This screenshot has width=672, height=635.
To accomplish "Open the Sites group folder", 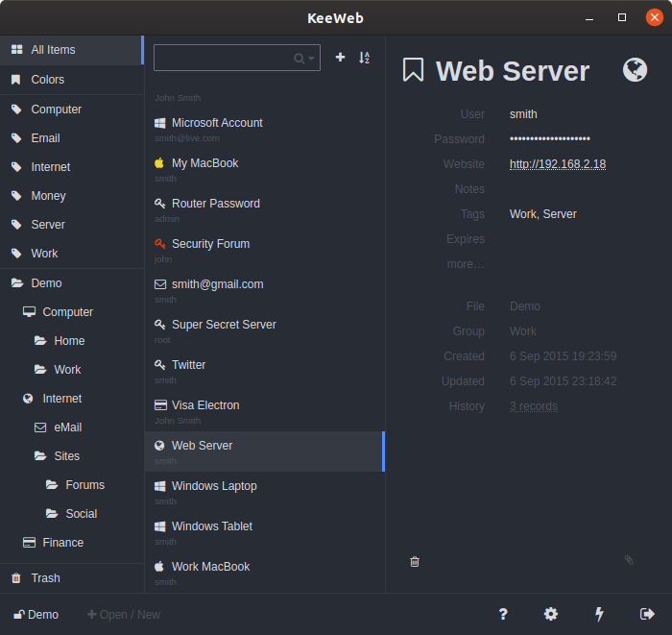I will point(72,455).
